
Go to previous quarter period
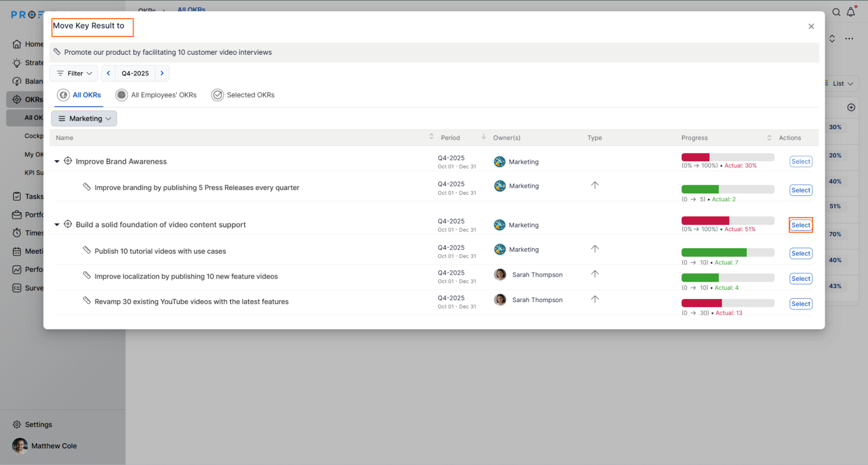(109, 73)
